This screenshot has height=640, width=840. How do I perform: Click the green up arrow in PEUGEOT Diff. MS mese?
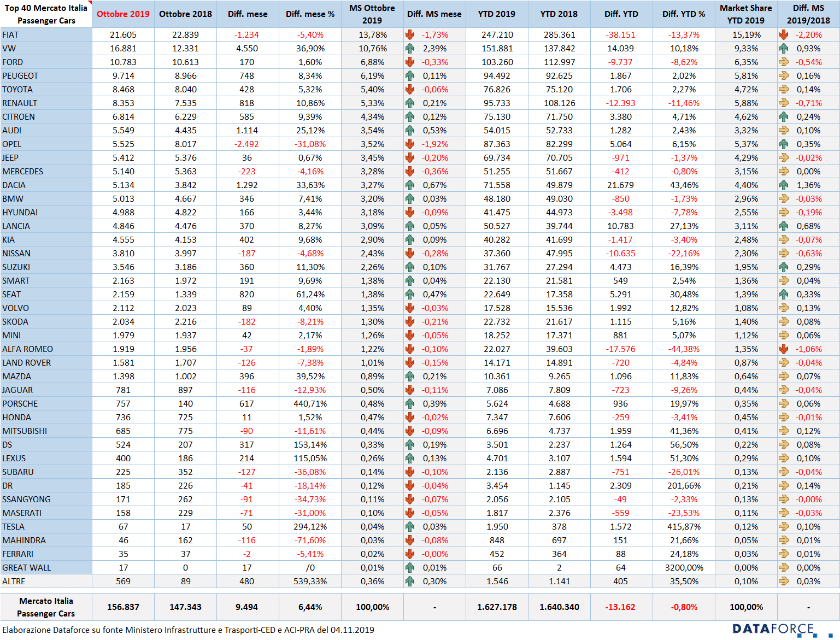(x=410, y=75)
